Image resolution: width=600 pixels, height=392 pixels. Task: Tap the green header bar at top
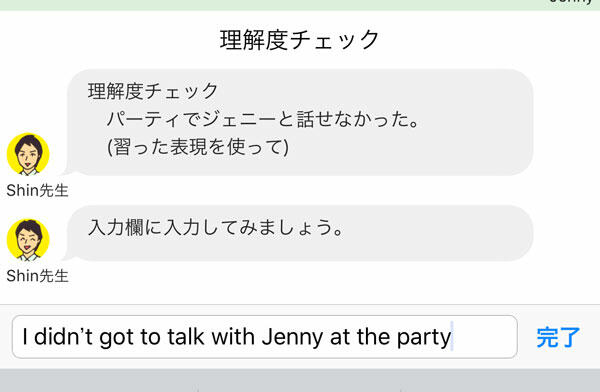(300, 5)
